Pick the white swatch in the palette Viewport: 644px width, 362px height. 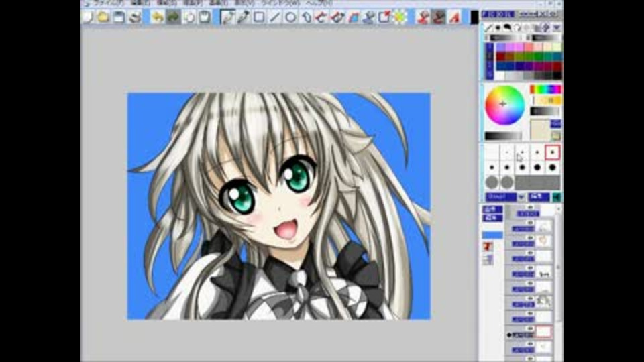tap(500, 76)
